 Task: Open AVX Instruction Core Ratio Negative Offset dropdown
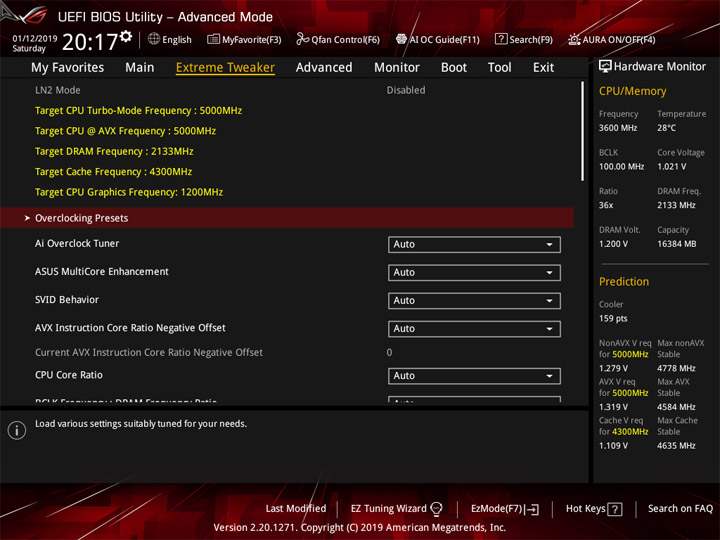474,329
